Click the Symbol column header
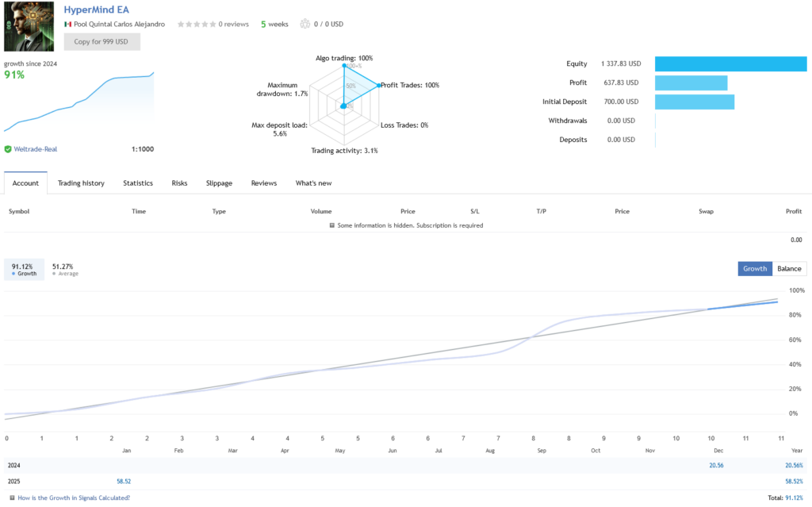The width and height of the screenshot is (812, 507). pyautogui.click(x=19, y=212)
